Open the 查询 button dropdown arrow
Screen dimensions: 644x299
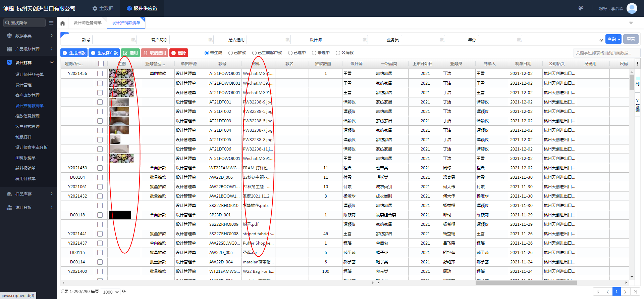(x=619, y=39)
